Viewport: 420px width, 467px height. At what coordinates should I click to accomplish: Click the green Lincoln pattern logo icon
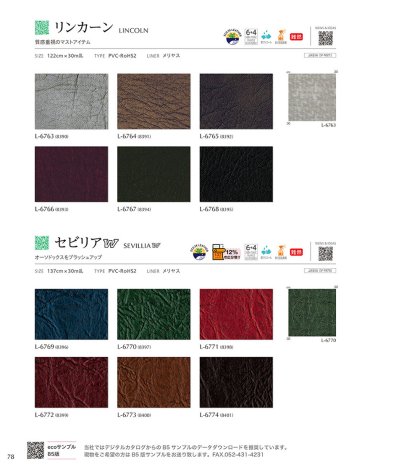[x=42, y=27]
